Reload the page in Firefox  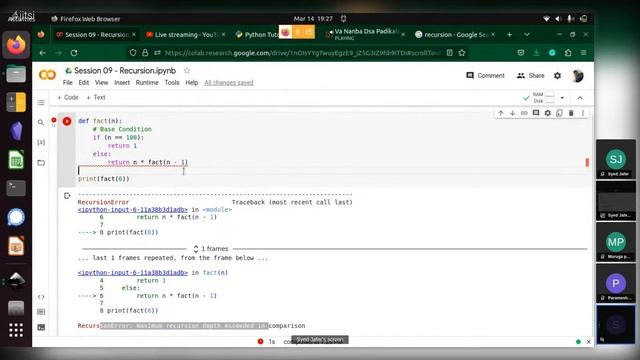coord(74,53)
